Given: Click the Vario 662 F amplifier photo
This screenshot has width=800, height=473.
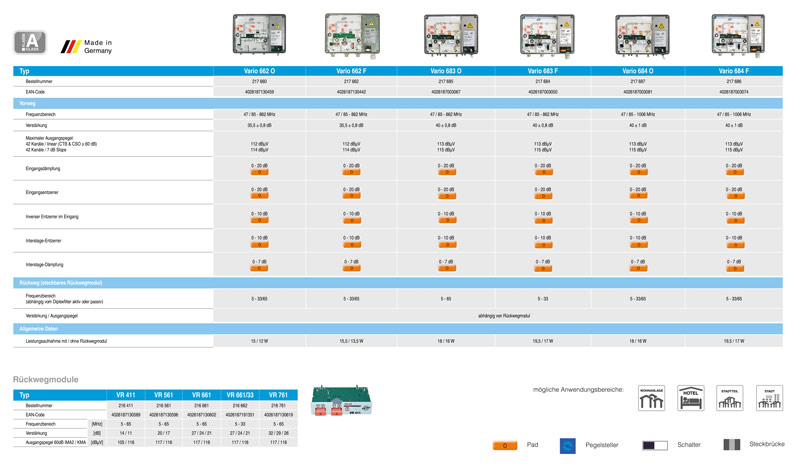Looking at the screenshot, I should tap(352, 35).
